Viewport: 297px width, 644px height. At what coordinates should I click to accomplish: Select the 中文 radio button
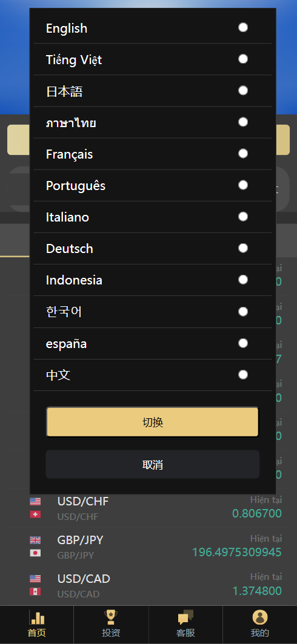coord(243,375)
